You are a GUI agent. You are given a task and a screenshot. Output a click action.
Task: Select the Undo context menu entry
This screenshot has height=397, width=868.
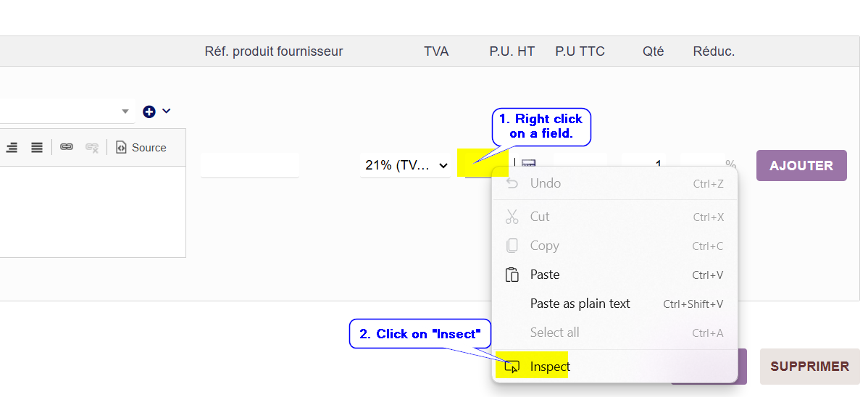545,183
